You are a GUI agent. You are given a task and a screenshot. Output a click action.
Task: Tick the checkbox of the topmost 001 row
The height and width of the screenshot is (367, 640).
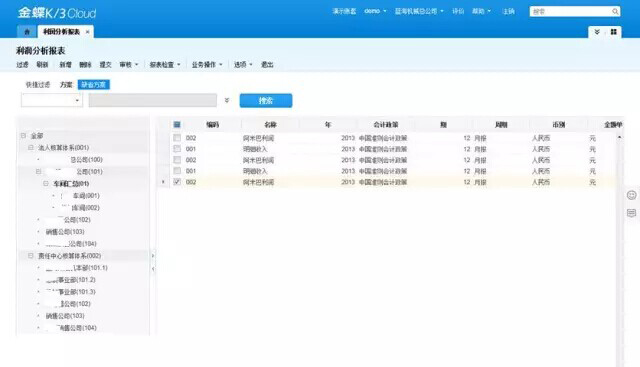click(177, 149)
